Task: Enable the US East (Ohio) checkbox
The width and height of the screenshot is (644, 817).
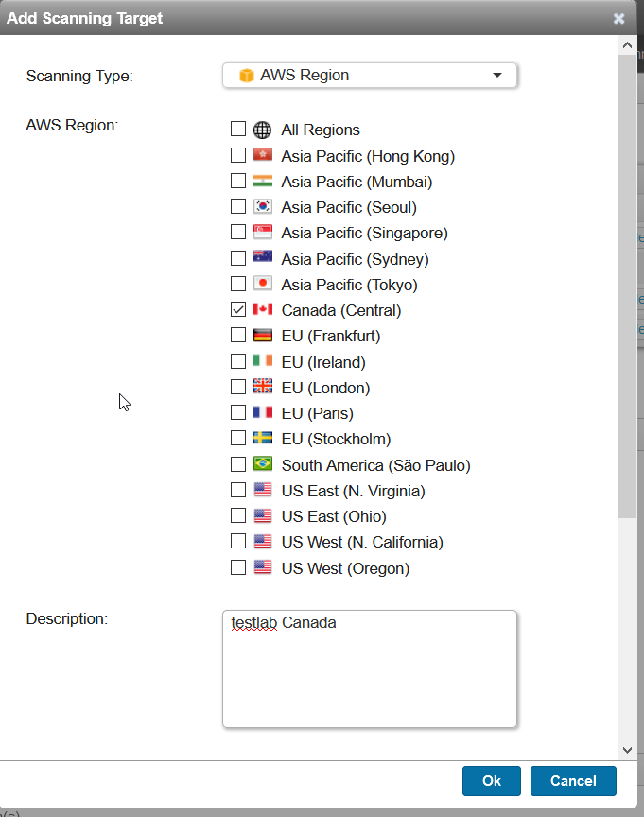Action: point(238,516)
